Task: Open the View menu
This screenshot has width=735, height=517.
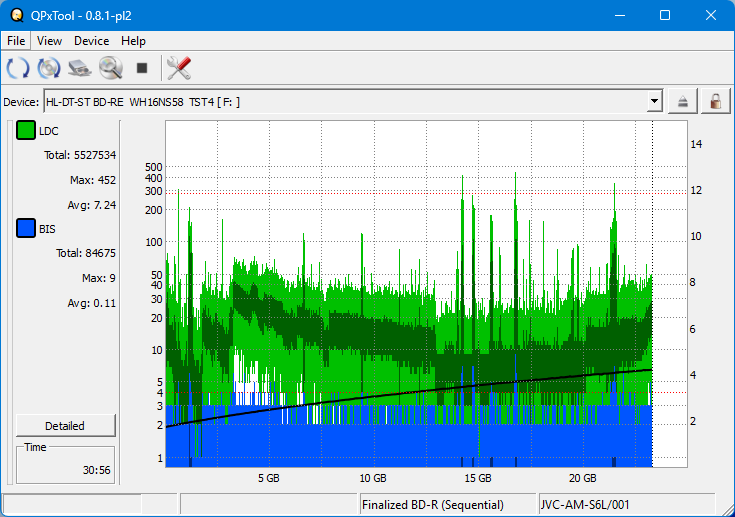Action: pyautogui.click(x=49, y=41)
